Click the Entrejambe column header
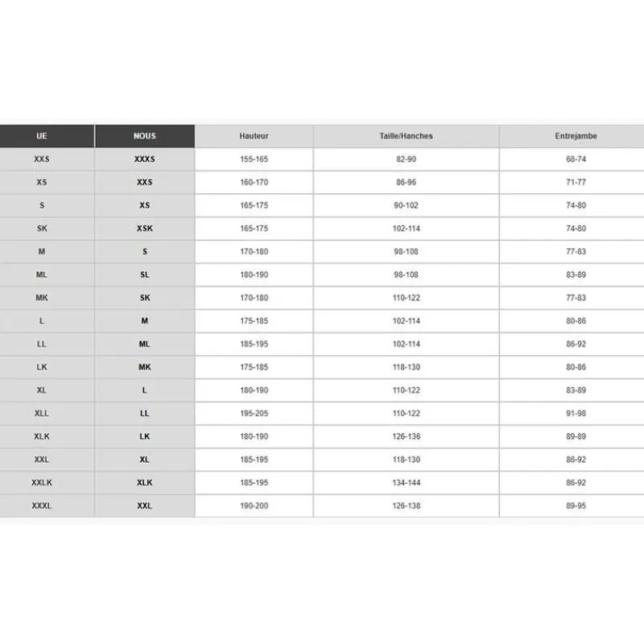This screenshot has height=644, width=644. coord(576,136)
